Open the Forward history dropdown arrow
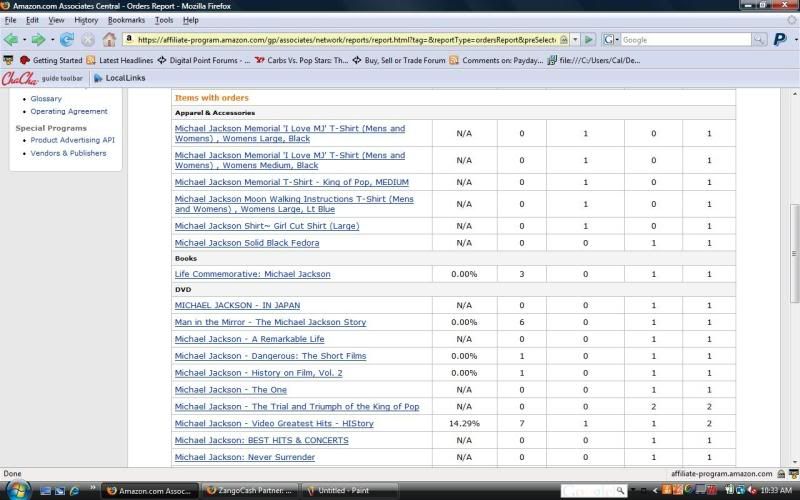This screenshot has height=500, width=800. tap(52, 40)
